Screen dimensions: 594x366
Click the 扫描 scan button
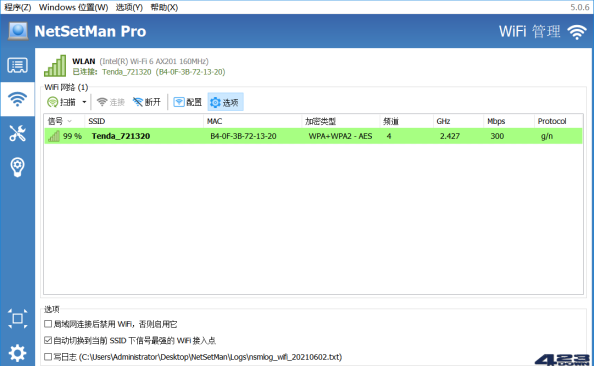coord(61,102)
